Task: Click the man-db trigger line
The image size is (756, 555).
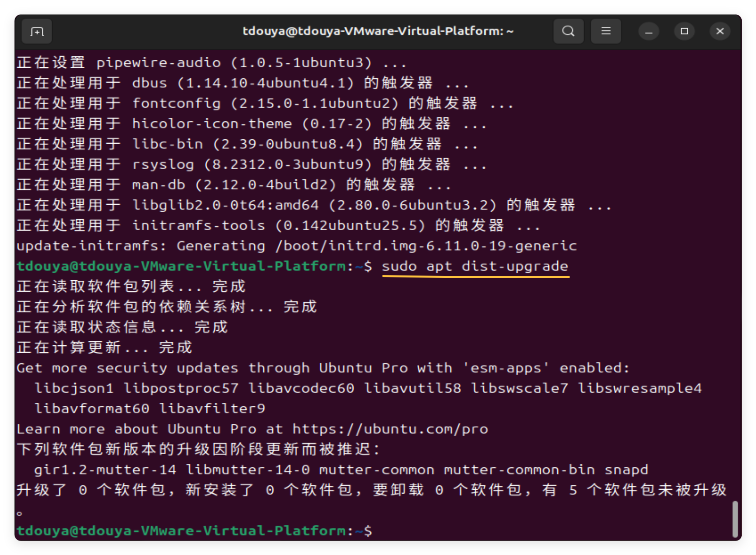Action: click(x=234, y=185)
